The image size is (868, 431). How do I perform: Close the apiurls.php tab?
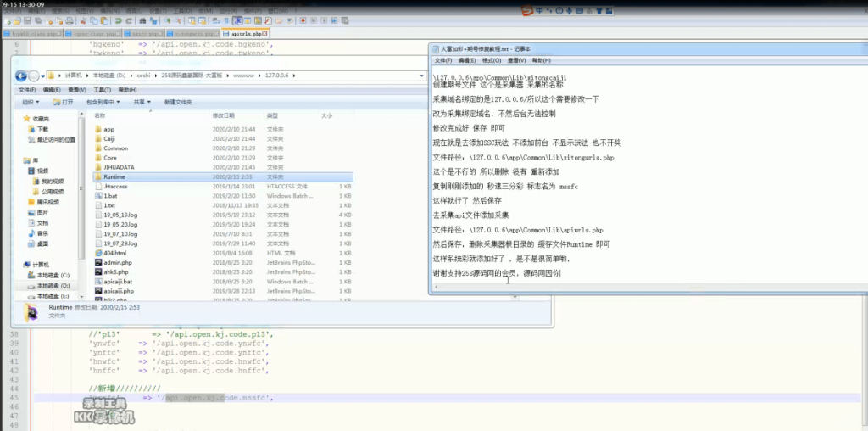[x=266, y=34]
